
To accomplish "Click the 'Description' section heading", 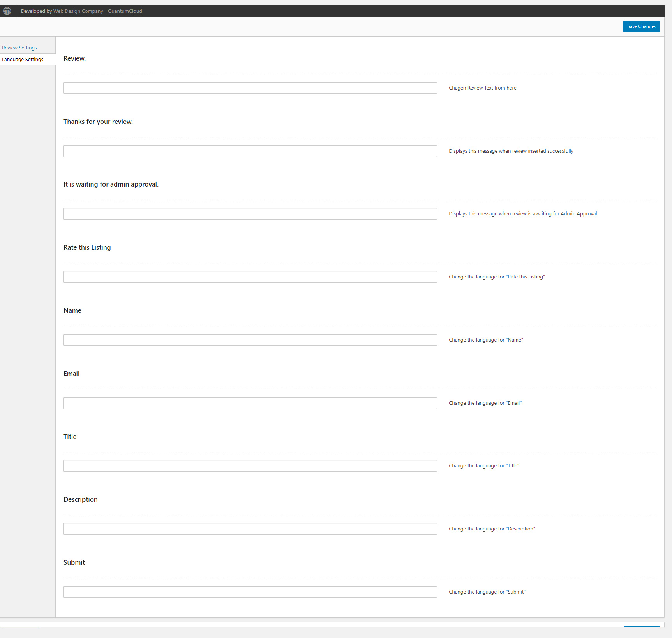I will point(81,499).
